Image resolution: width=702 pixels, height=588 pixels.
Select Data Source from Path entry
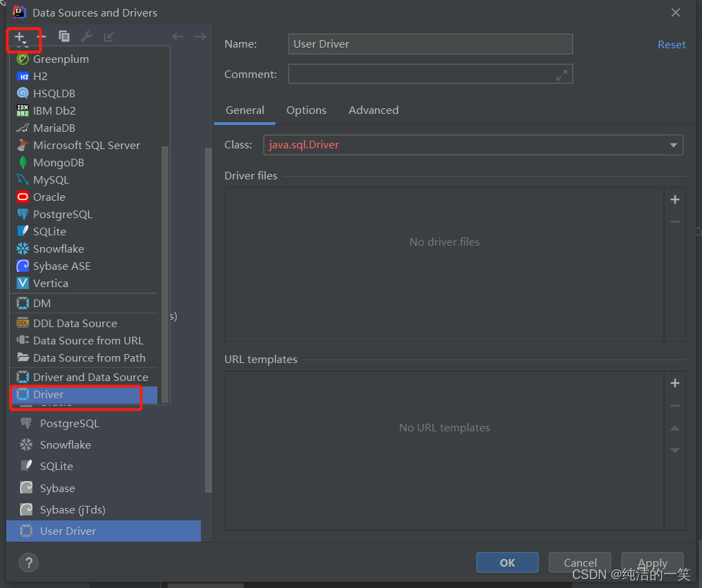84,358
